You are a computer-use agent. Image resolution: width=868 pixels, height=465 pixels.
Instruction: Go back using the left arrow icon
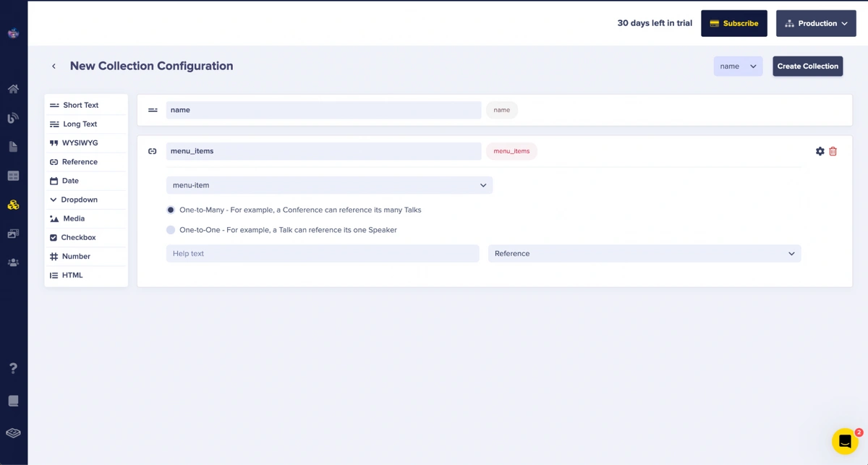[x=54, y=67]
